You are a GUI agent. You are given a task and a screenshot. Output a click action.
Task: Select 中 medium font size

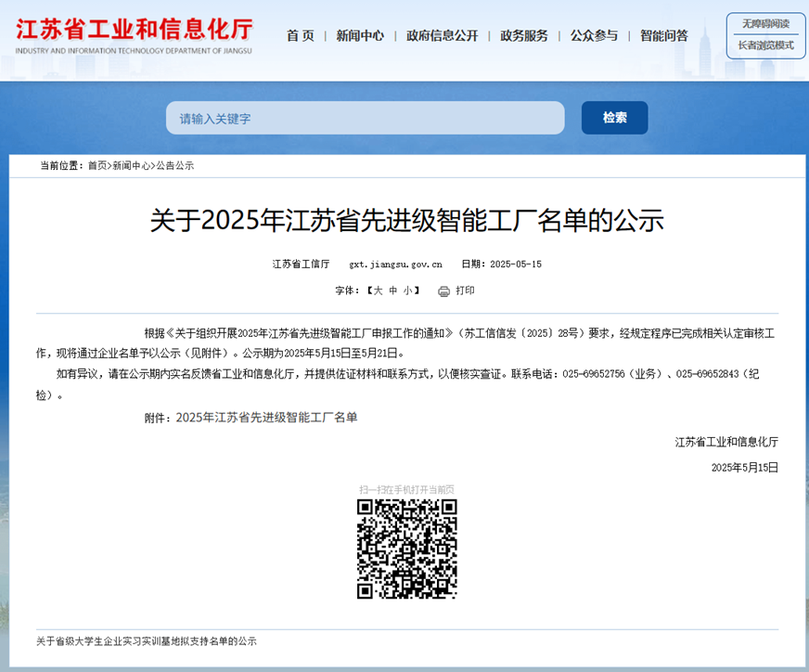393,290
